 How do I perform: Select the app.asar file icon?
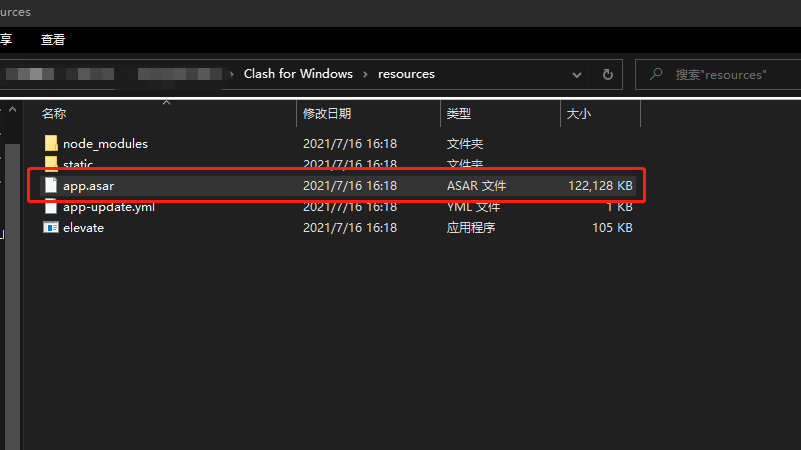pyautogui.click(x=51, y=185)
